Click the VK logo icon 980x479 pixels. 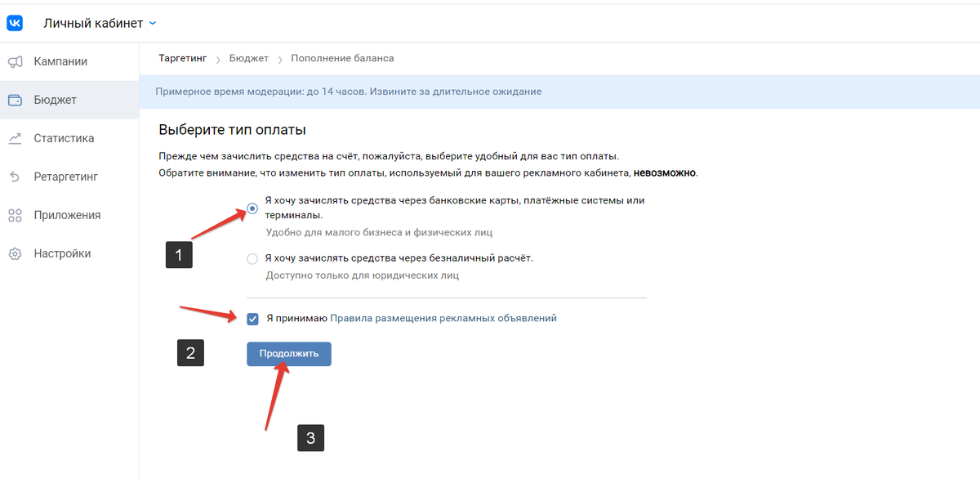click(15, 23)
